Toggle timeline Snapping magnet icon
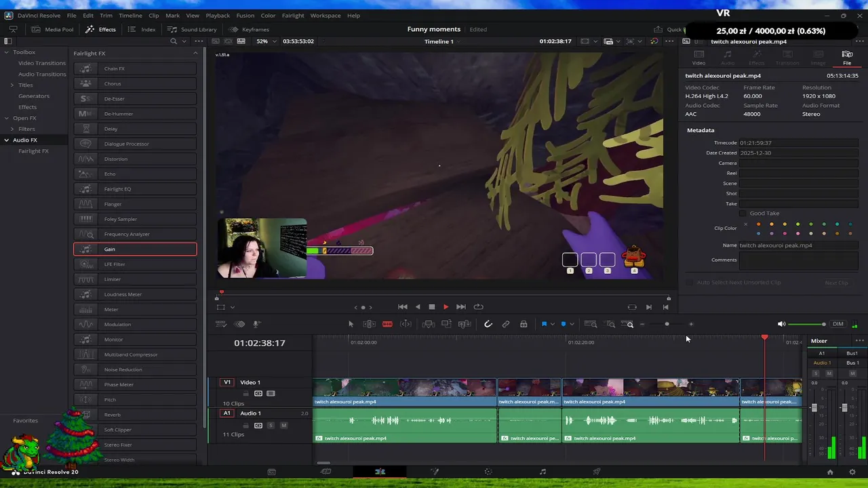The width and height of the screenshot is (868, 488). (488, 324)
